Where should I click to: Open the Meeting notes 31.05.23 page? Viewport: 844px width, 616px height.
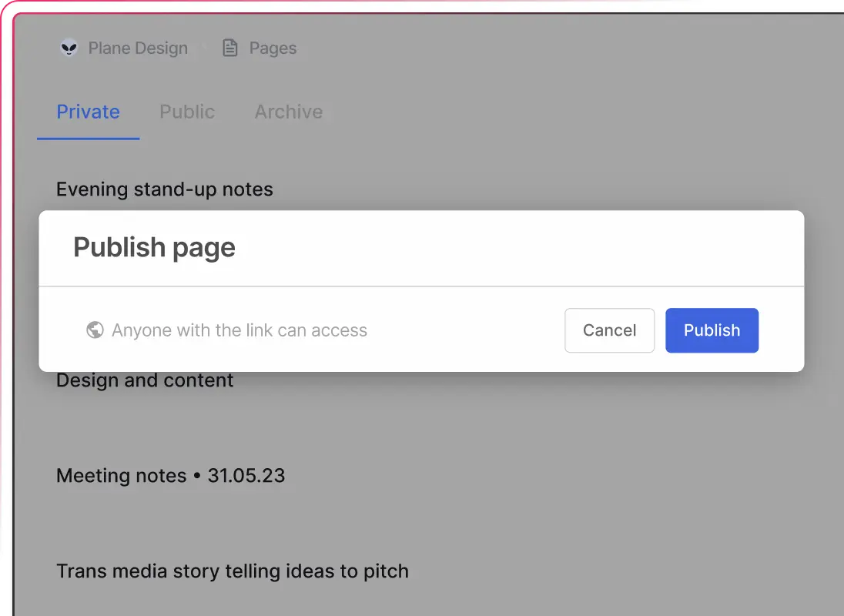170,475
